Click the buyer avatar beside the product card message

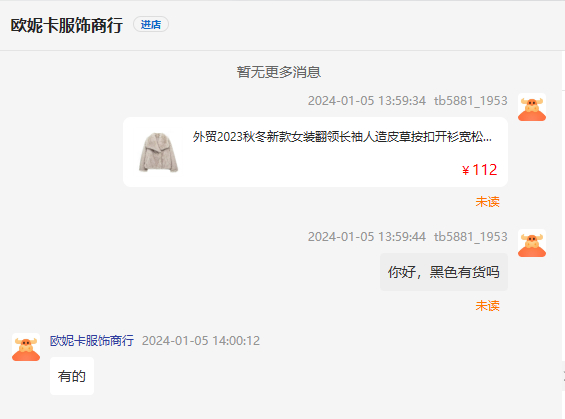coord(532,107)
